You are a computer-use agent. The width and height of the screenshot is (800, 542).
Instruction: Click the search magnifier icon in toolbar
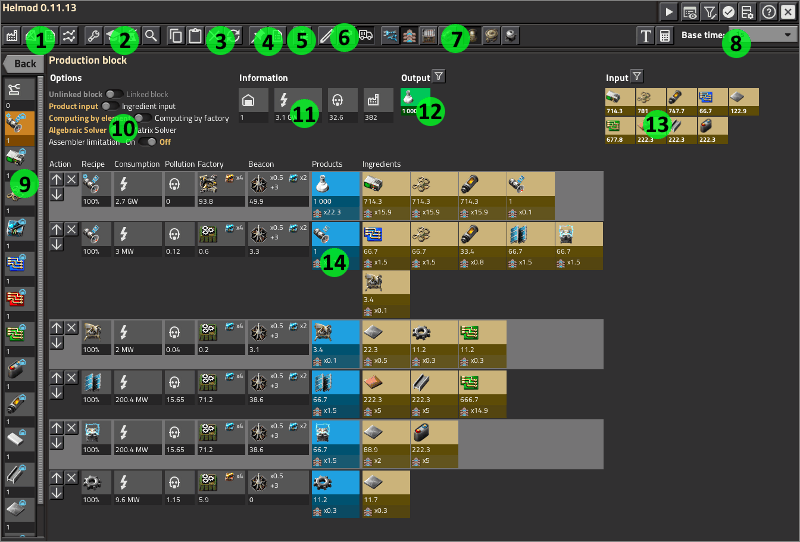(151, 35)
